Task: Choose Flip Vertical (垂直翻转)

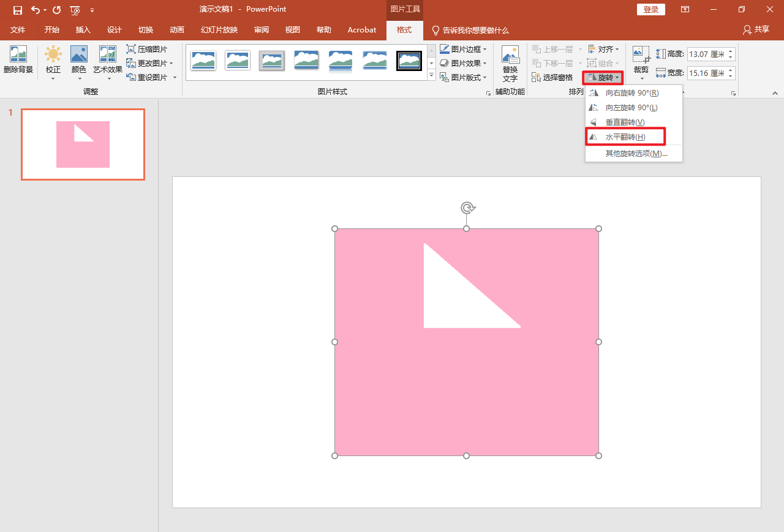Action: tap(633, 122)
